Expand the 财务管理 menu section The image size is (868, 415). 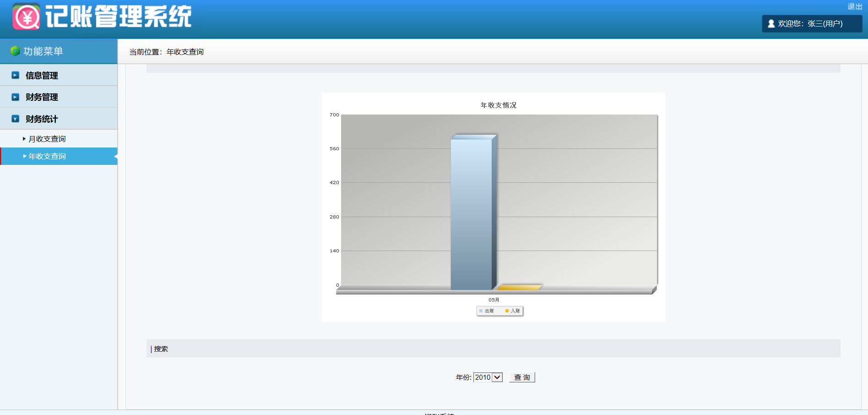point(42,97)
